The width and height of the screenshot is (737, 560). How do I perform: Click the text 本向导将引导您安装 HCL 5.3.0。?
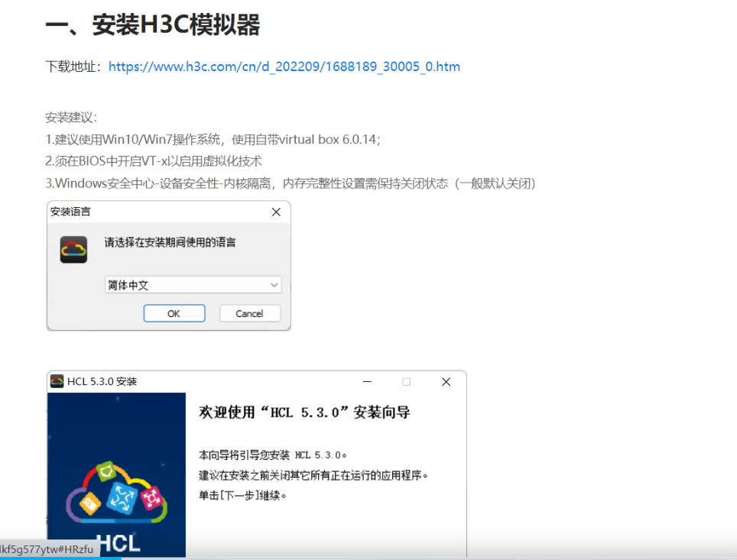[273, 455]
